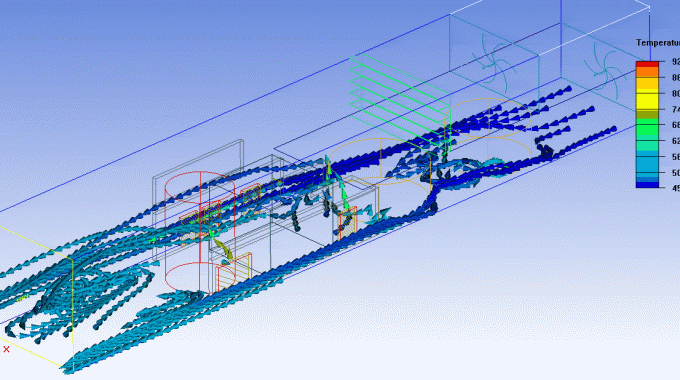Screen dimensions: 680x380
Task: Click the red X axis marker
Action: click(6, 349)
